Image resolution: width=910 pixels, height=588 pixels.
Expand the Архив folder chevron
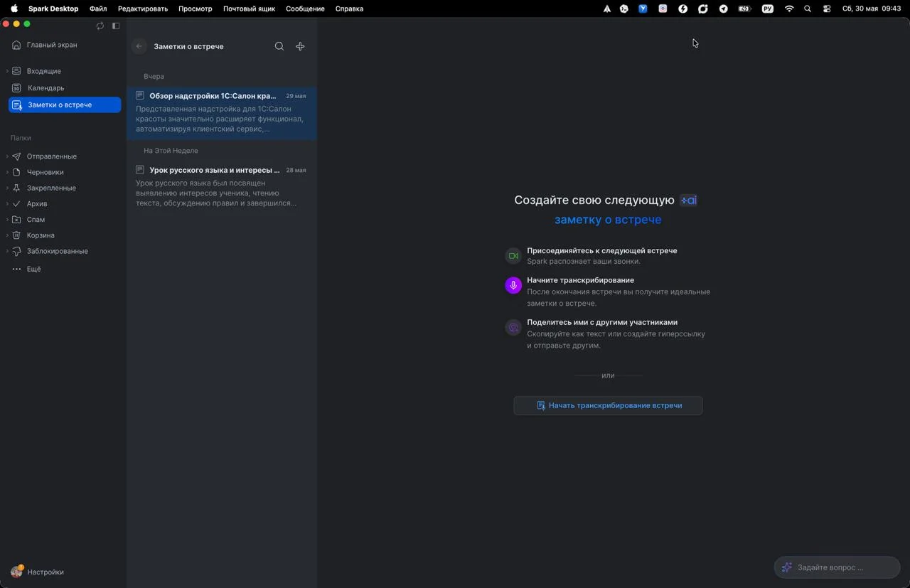[x=7, y=204]
